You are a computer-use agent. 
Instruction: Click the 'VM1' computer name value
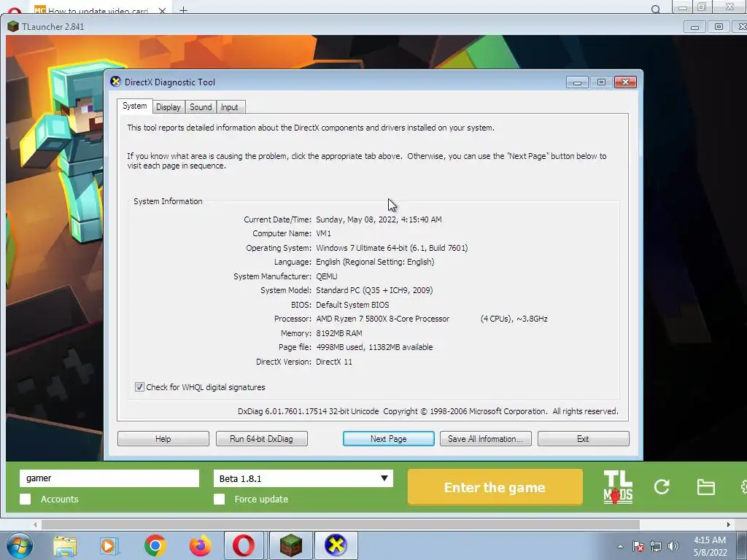(323, 233)
